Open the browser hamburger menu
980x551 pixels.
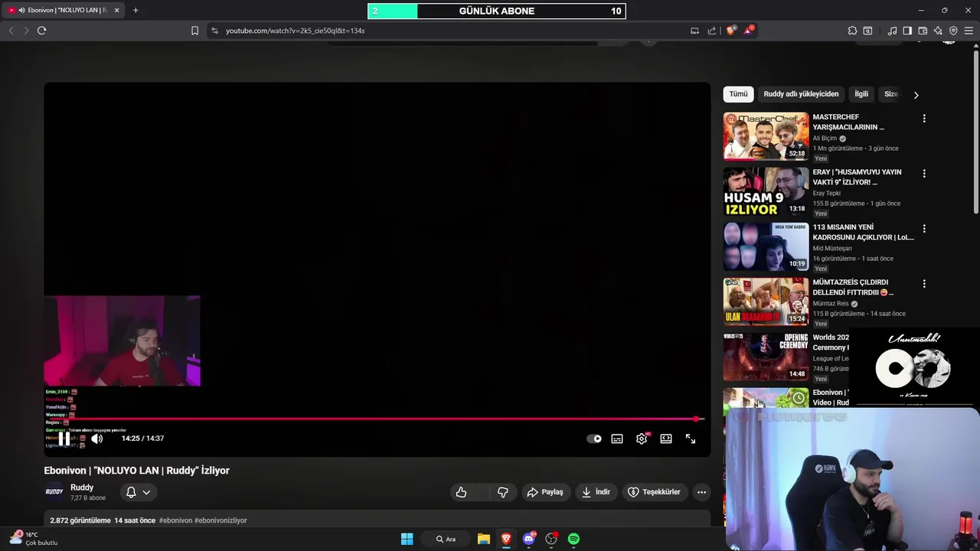(969, 31)
